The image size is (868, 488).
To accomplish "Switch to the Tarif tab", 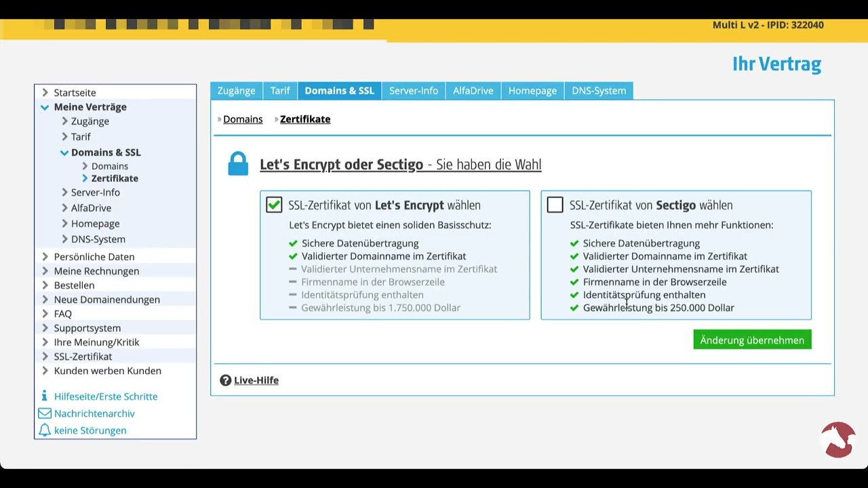I will pos(280,91).
